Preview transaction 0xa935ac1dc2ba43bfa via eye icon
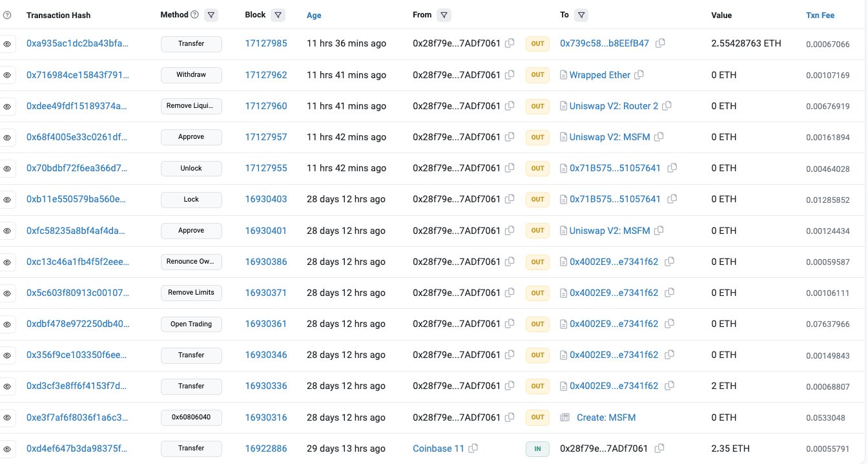 tap(7, 44)
